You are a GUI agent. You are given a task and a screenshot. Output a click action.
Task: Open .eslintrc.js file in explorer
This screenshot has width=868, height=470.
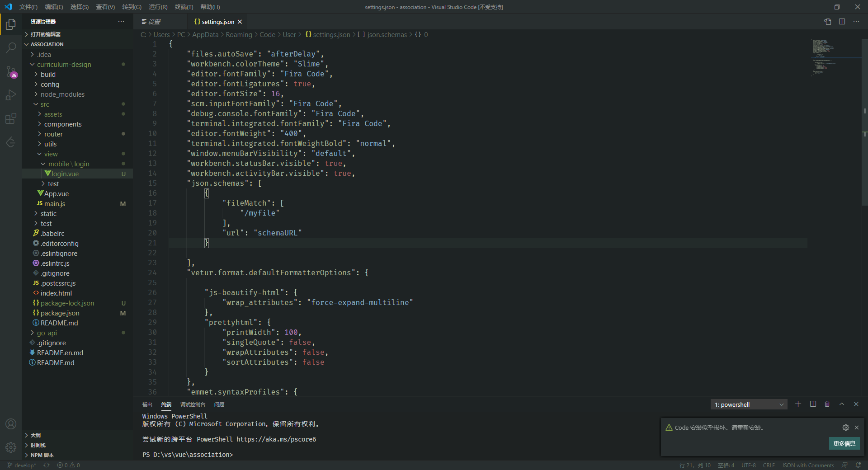click(77, 263)
